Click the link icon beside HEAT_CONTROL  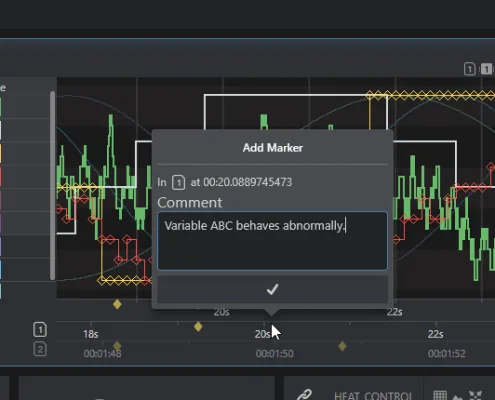click(x=304, y=395)
